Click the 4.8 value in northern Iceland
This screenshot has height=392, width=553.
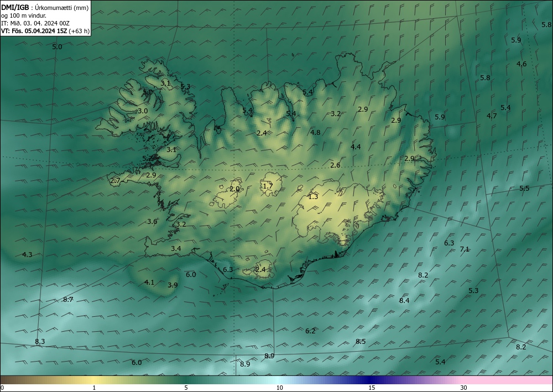pyautogui.click(x=315, y=132)
